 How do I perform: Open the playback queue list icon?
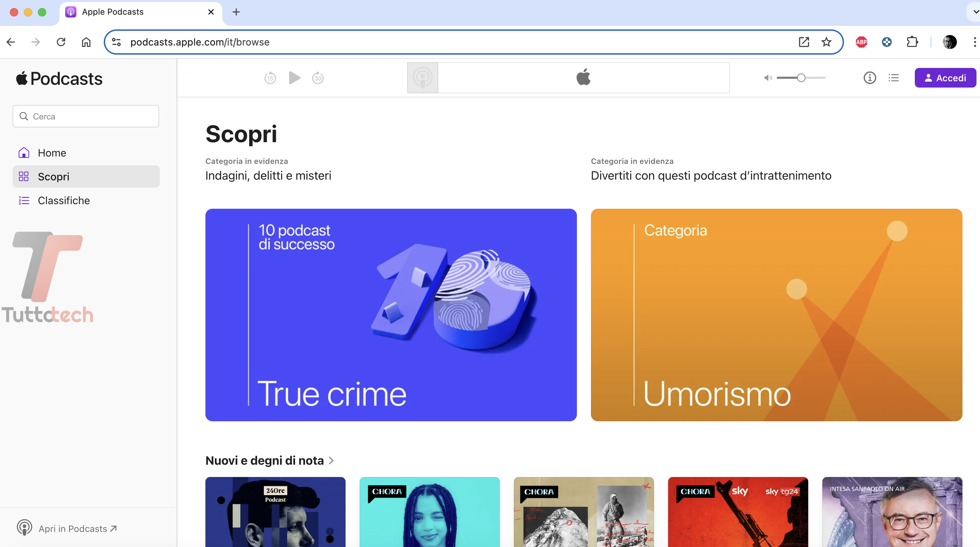(x=894, y=78)
